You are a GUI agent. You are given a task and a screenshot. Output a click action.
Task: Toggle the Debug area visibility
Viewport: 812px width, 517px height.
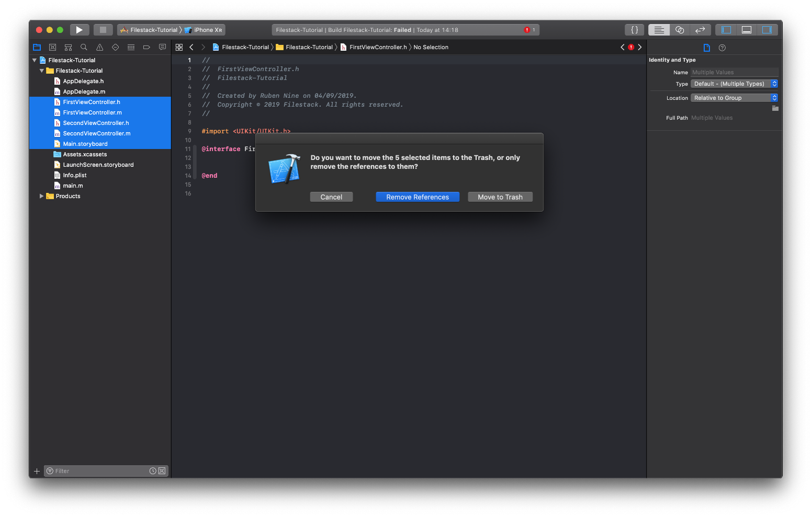pos(747,30)
